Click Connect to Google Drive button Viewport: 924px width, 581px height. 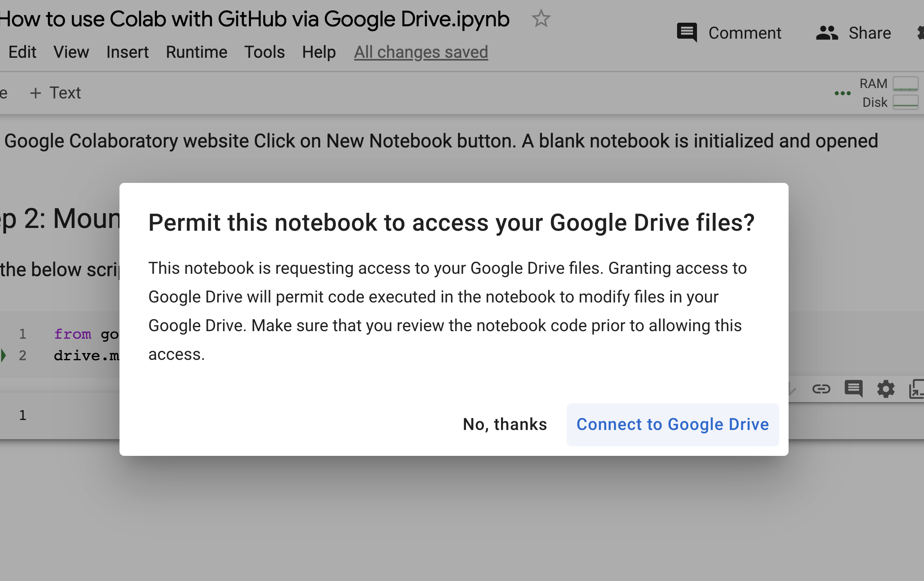(672, 424)
